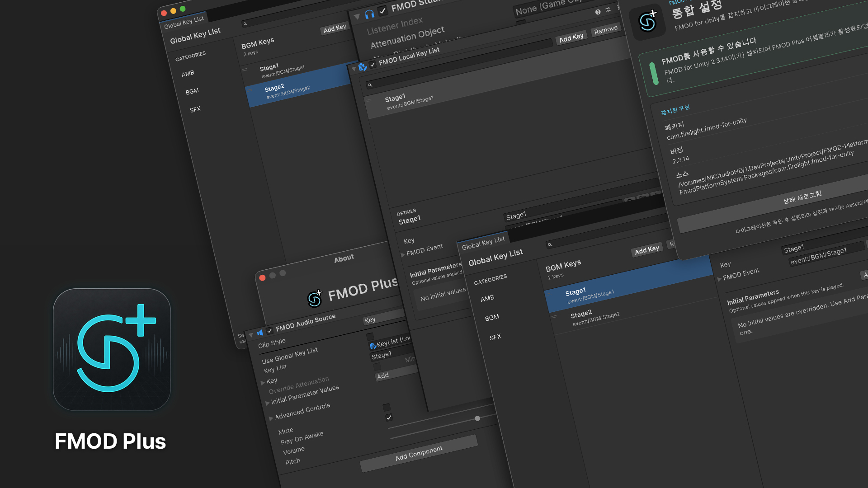The height and width of the screenshot is (488, 868).
Task: Enable Use Global Key List checkbox
Action: click(370, 336)
